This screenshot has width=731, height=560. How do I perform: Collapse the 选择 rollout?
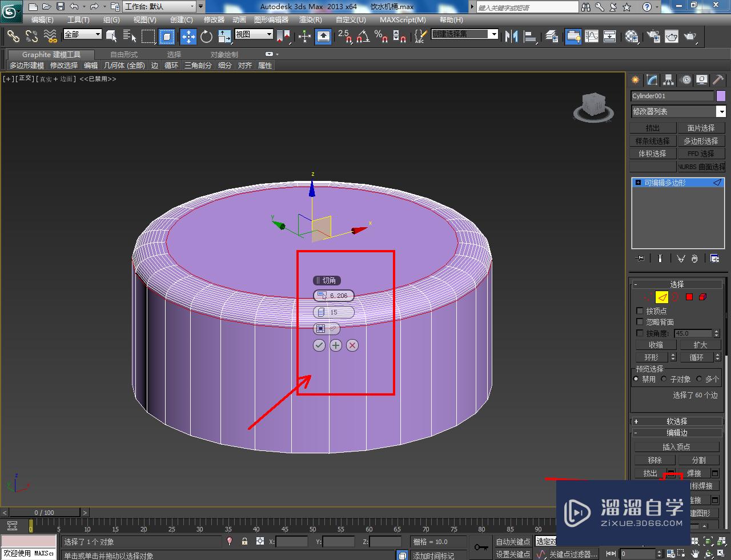(x=677, y=284)
